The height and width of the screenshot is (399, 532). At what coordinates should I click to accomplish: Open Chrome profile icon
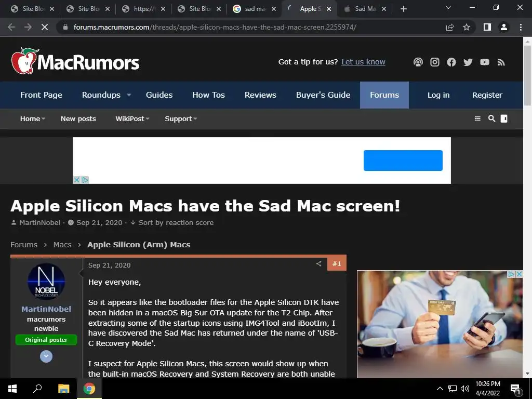(x=504, y=27)
